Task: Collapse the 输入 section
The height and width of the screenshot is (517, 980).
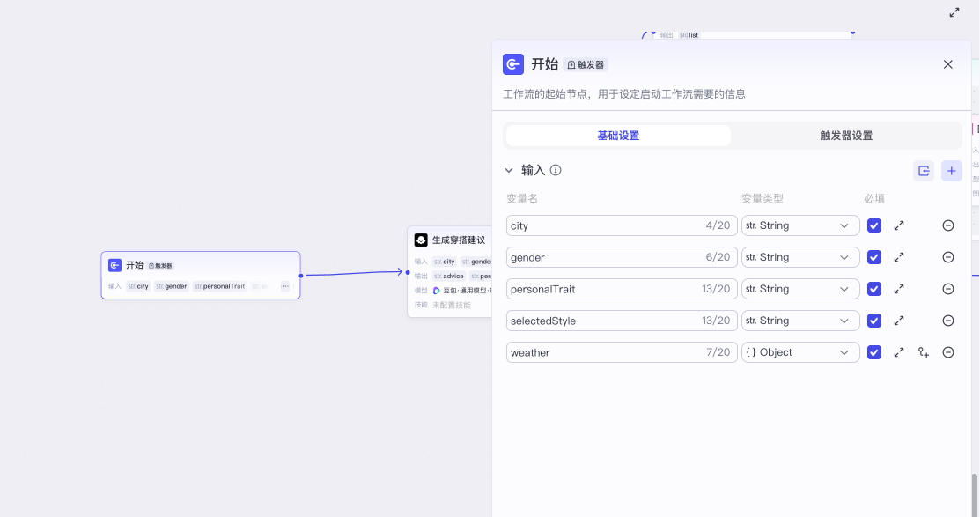Action: point(509,171)
